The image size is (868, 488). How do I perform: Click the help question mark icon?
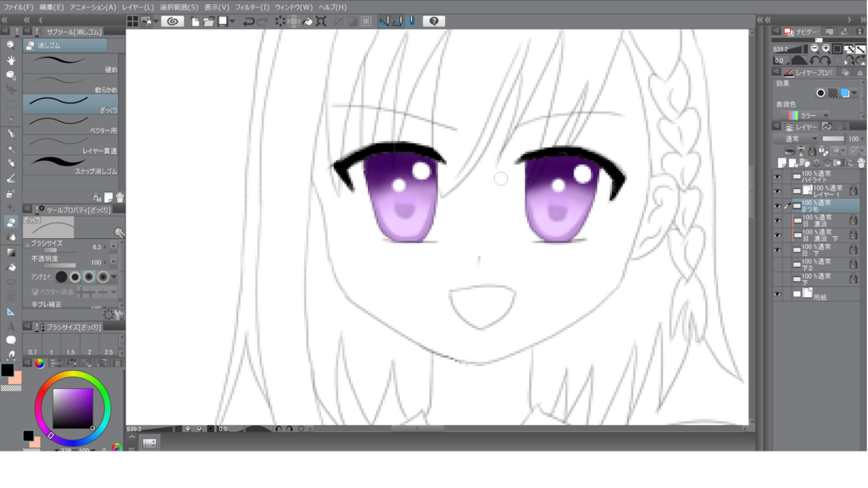pos(433,21)
